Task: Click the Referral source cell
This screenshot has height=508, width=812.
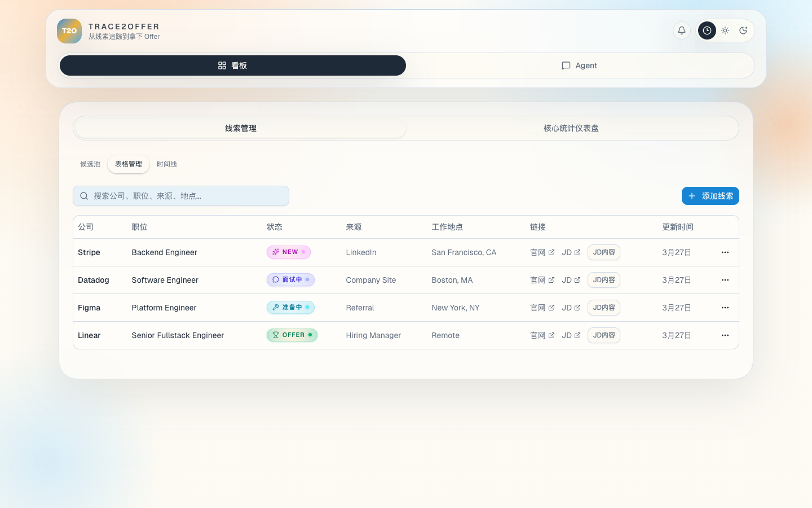Action: point(360,308)
